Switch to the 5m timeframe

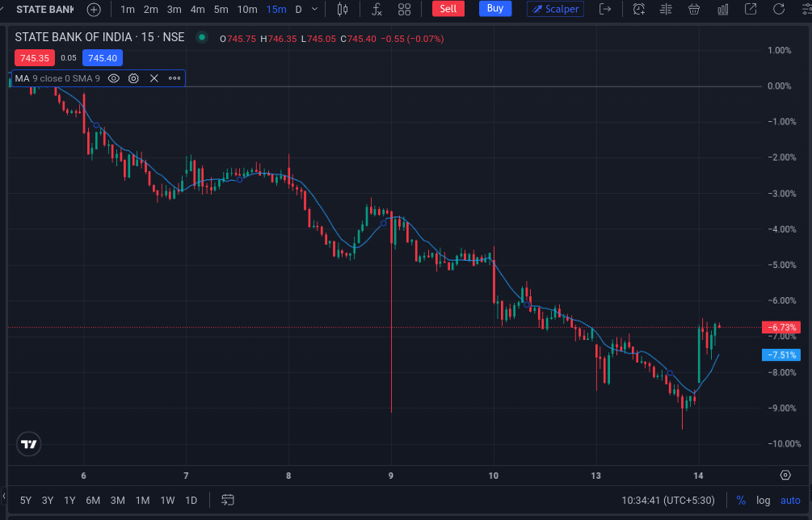tap(221, 10)
